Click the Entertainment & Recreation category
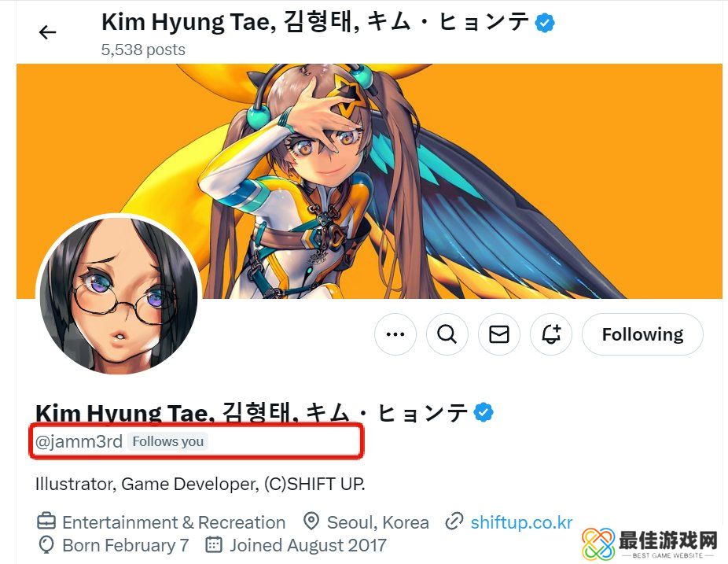The width and height of the screenshot is (728, 564). click(174, 522)
